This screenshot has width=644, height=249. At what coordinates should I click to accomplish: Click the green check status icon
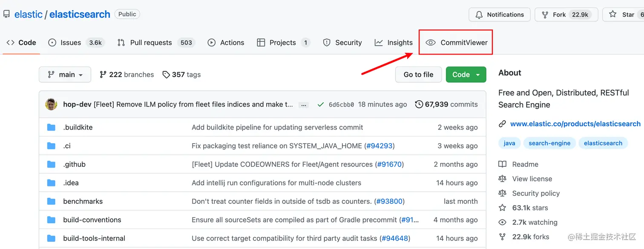click(x=321, y=104)
